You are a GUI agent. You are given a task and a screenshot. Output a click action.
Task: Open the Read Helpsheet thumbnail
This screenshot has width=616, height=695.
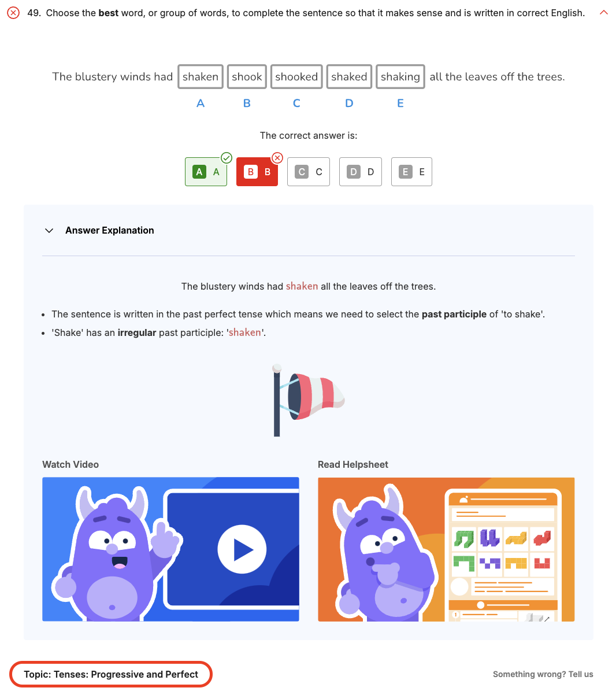point(446,549)
